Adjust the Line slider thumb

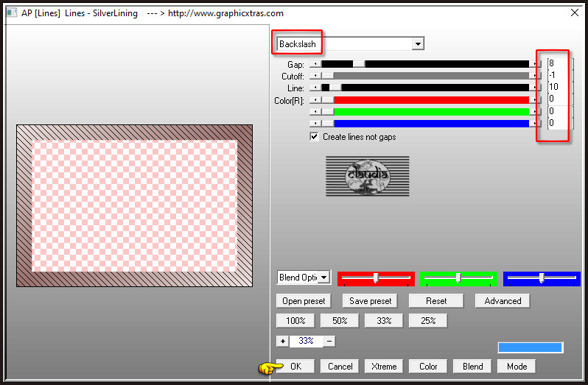pos(335,88)
